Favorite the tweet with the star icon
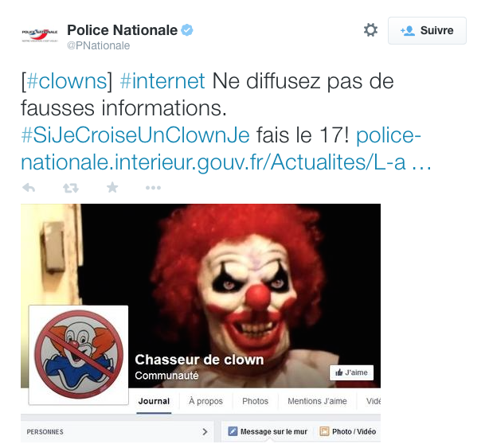This screenshot has height=448, width=485. (x=112, y=187)
